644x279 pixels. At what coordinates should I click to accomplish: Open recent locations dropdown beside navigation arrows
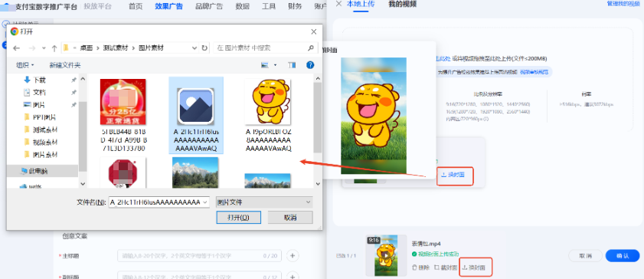pyautogui.click(x=44, y=48)
